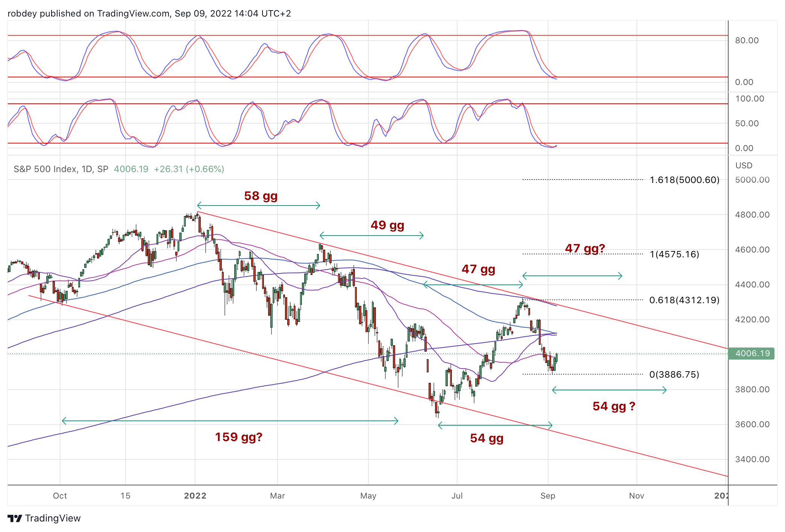Click the Fibonacci 1.618(5000.60) label

coord(685,180)
